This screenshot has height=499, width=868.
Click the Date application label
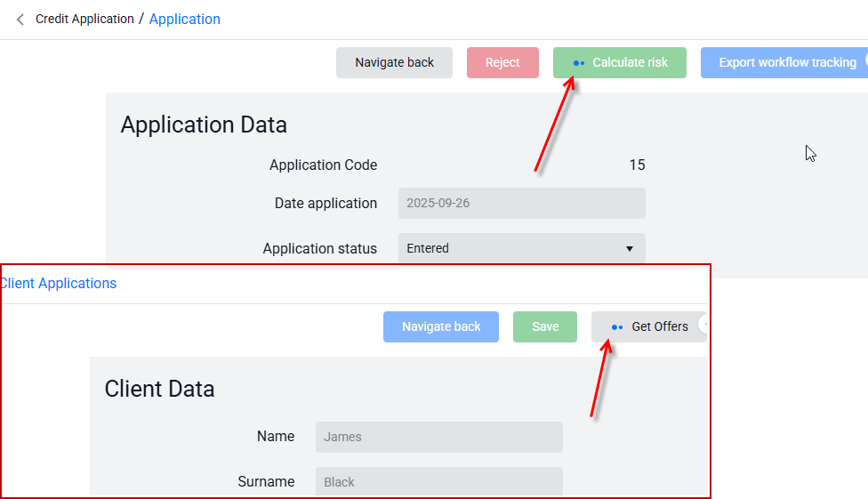coord(326,204)
